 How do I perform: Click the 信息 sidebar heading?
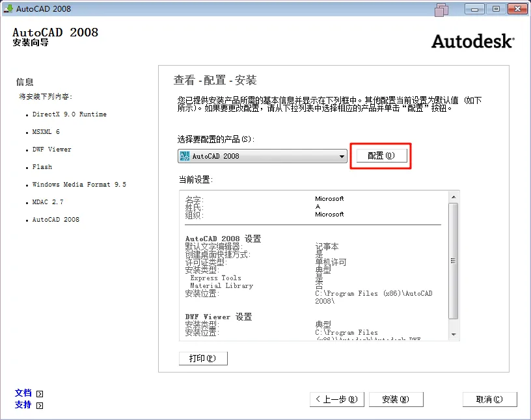(x=25, y=82)
